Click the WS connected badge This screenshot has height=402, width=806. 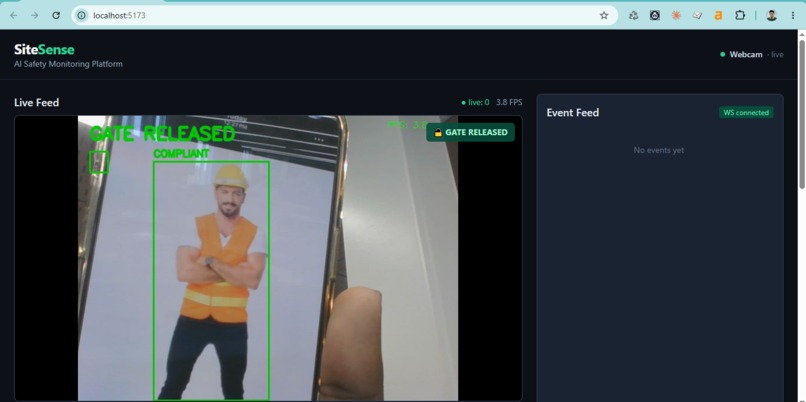[746, 113]
